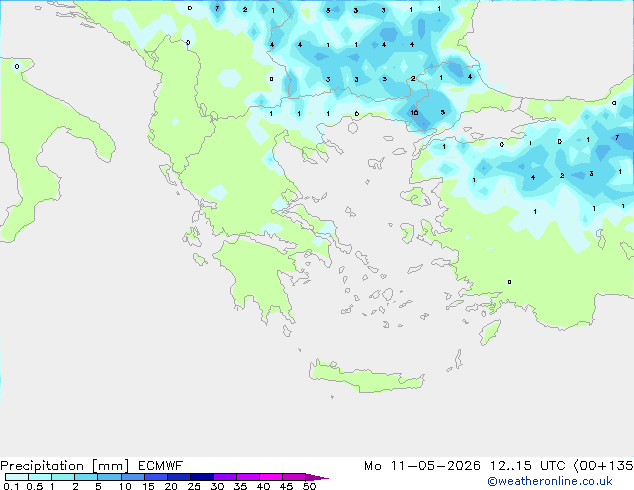Click the map precipitation value '10'
This screenshot has width=634, height=490.
click(x=414, y=112)
